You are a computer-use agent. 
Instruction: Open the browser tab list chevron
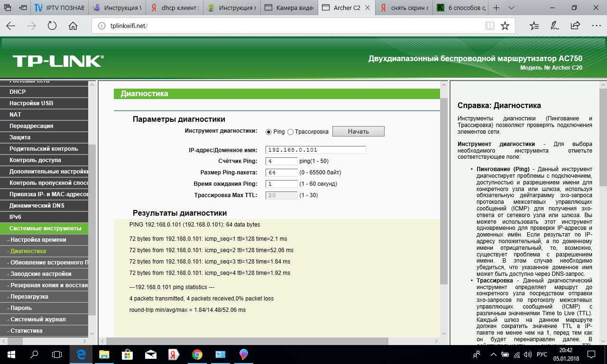click(x=511, y=8)
